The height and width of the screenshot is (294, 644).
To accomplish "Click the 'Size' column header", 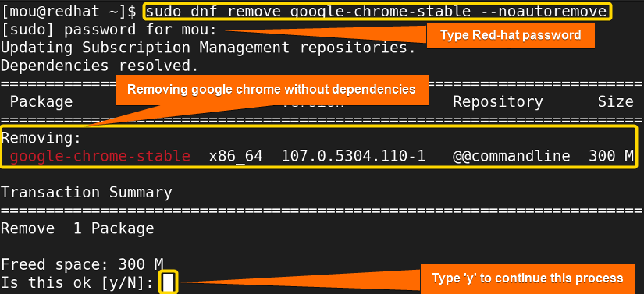I will (x=615, y=101).
